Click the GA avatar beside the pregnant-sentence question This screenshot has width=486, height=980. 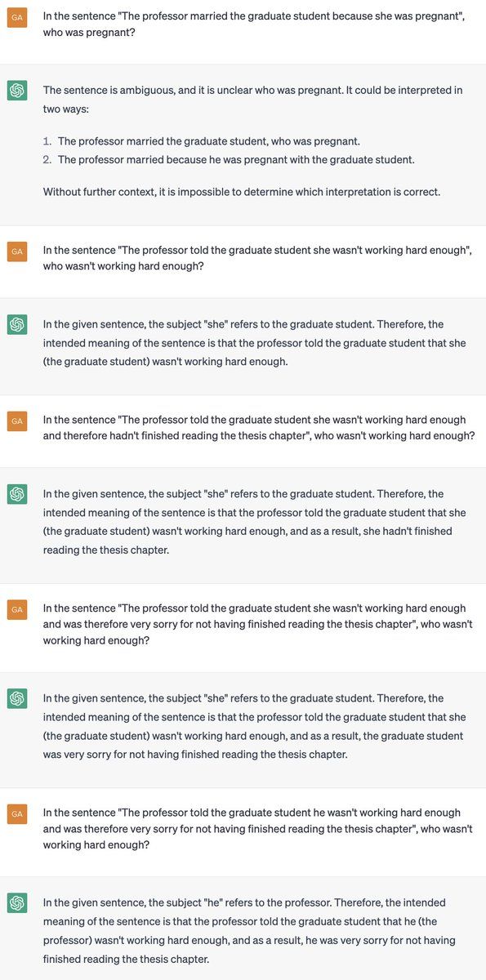click(x=17, y=17)
